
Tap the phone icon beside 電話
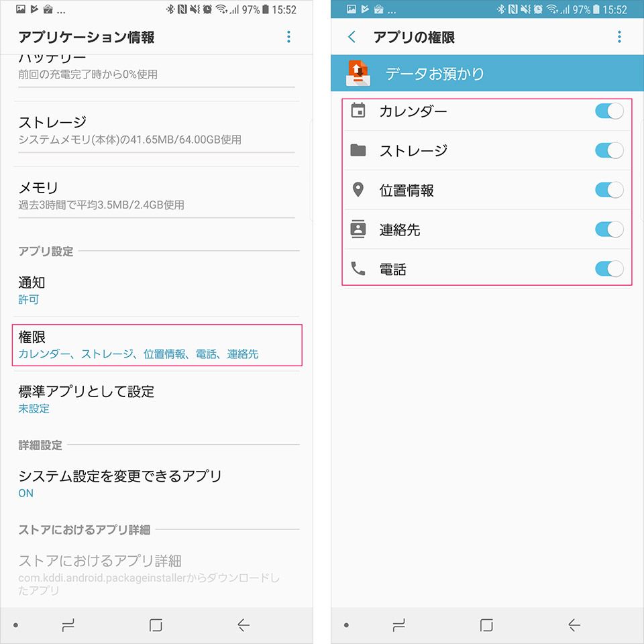(358, 268)
